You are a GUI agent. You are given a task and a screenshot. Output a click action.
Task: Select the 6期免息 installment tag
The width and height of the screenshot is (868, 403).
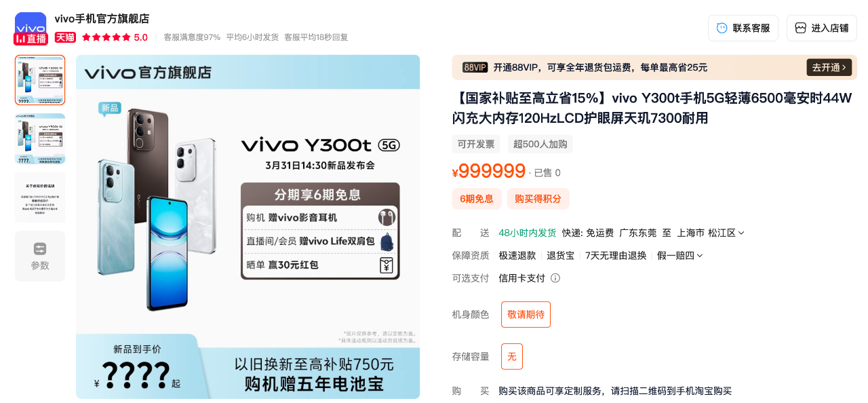(x=477, y=199)
